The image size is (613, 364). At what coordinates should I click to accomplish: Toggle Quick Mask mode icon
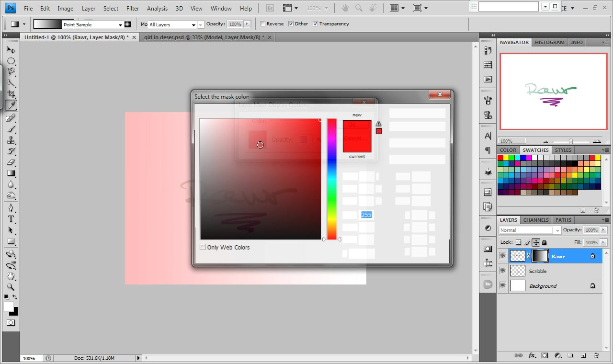[11, 323]
